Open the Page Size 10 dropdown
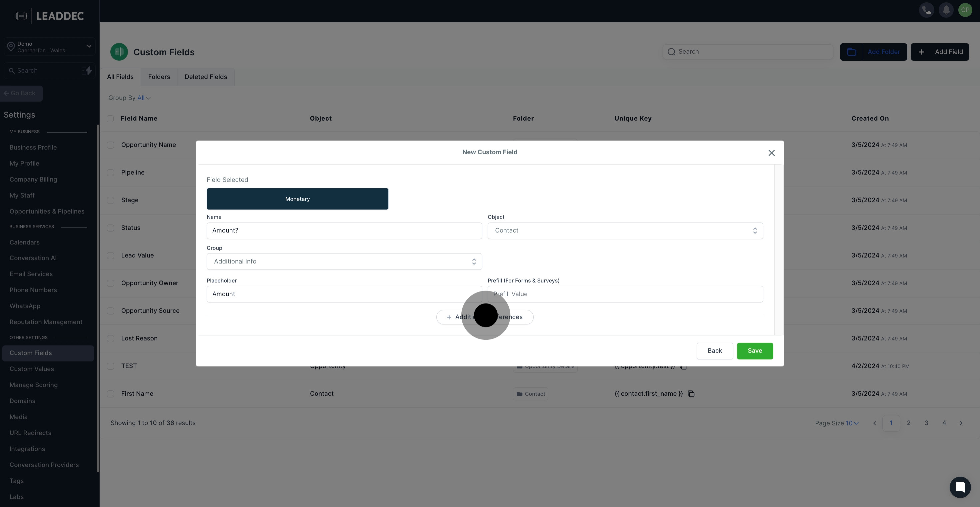The image size is (980, 507). (852, 423)
